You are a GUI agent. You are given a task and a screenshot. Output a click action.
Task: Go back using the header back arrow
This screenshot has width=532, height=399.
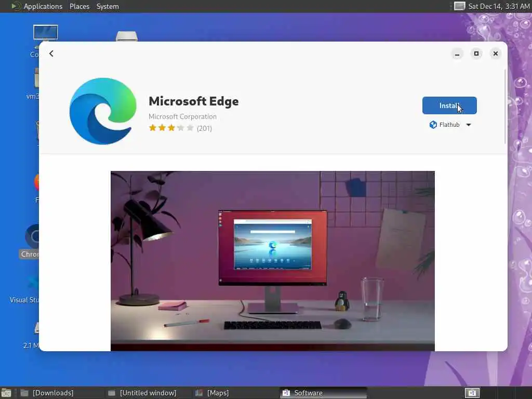click(x=51, y=54)
